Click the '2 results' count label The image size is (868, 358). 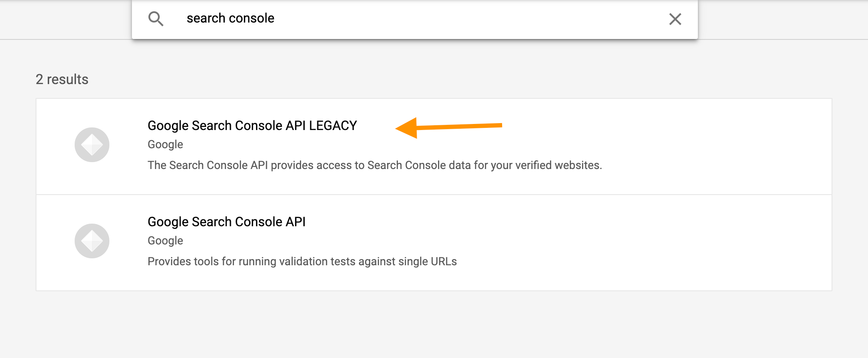tap(62, 79)
